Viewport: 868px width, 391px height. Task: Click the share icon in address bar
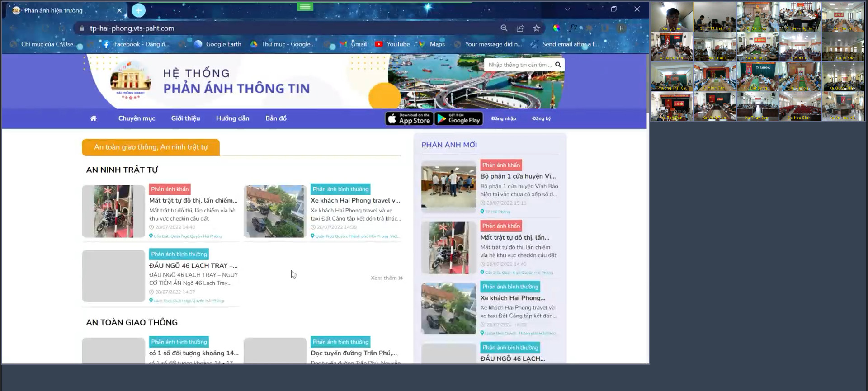pyautogui.click(x=520, y=28)
